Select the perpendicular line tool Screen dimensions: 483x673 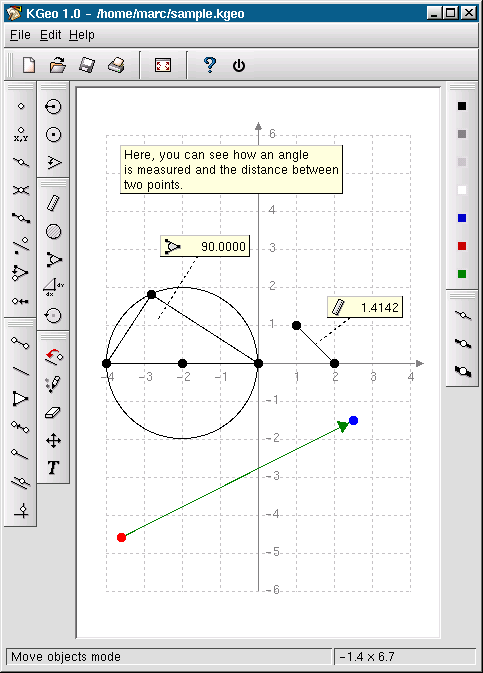coord(21,510)
